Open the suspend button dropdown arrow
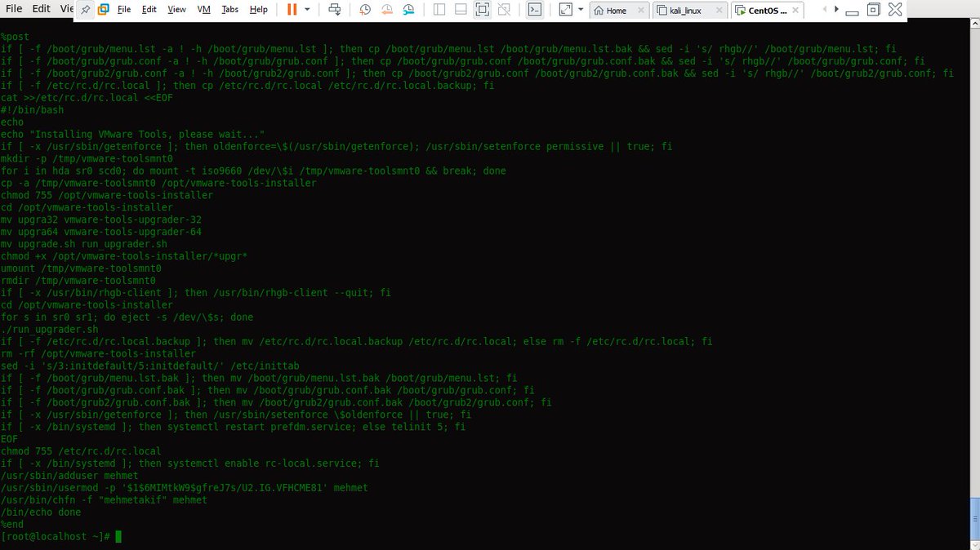 (307, 10)
